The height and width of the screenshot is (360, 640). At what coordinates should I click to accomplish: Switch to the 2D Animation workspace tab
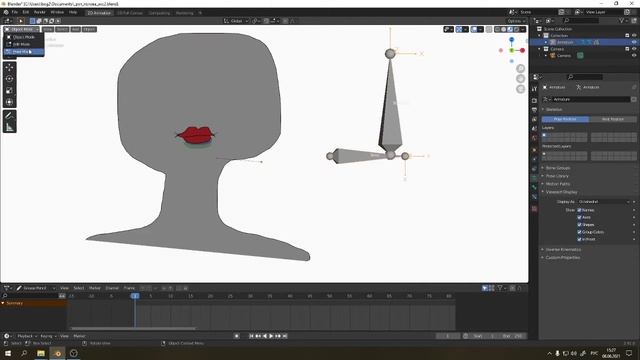point(99,13)
